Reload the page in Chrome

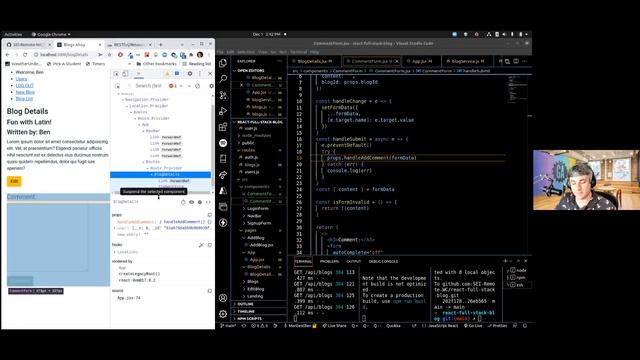25,54
